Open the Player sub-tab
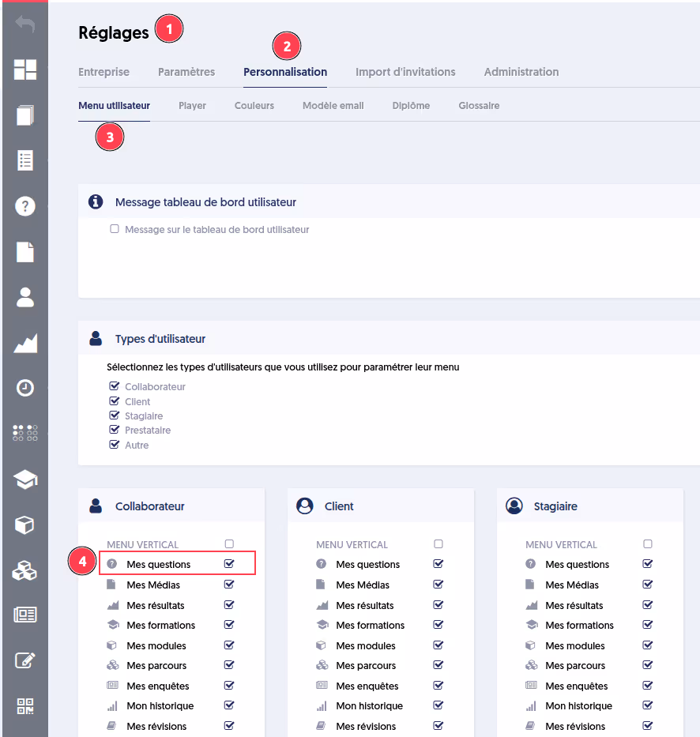 pos(192,106)
